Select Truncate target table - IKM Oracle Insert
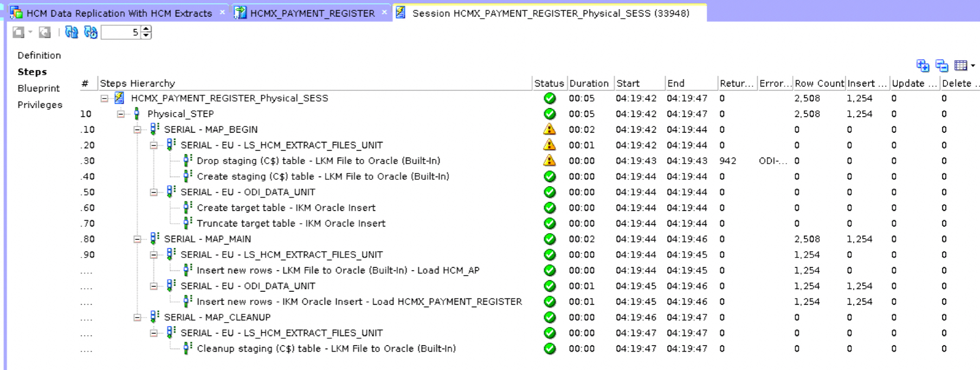 291,224
